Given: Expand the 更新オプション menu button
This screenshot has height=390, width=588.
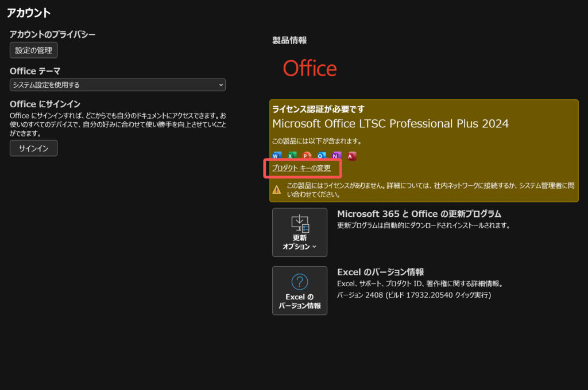Looking at the screenshot, I should [300, 232].
